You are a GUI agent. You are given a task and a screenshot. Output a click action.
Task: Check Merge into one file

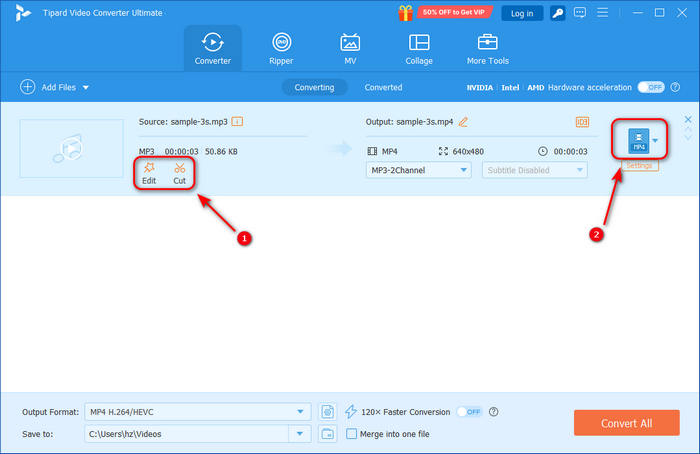click(x=352, y=433)
